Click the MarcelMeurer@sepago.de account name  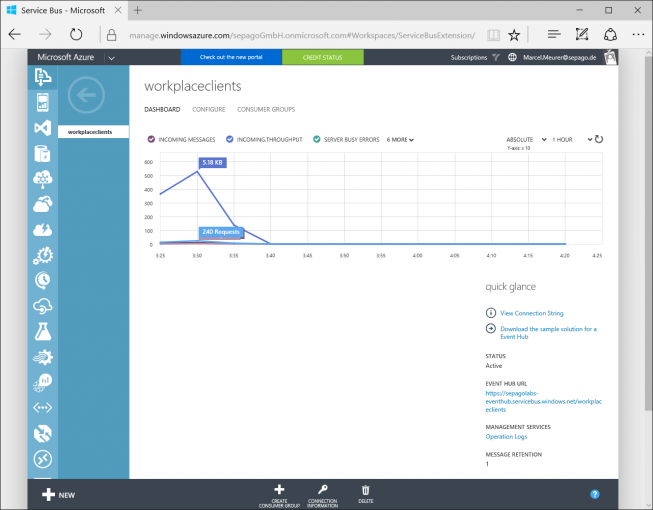point(559,57)
